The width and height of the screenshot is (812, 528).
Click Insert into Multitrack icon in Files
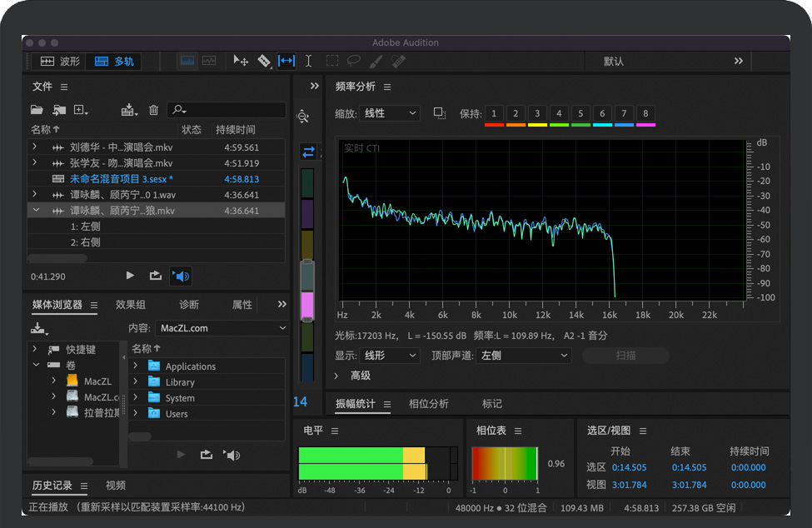pyautogui.click(x=128, y=110)
